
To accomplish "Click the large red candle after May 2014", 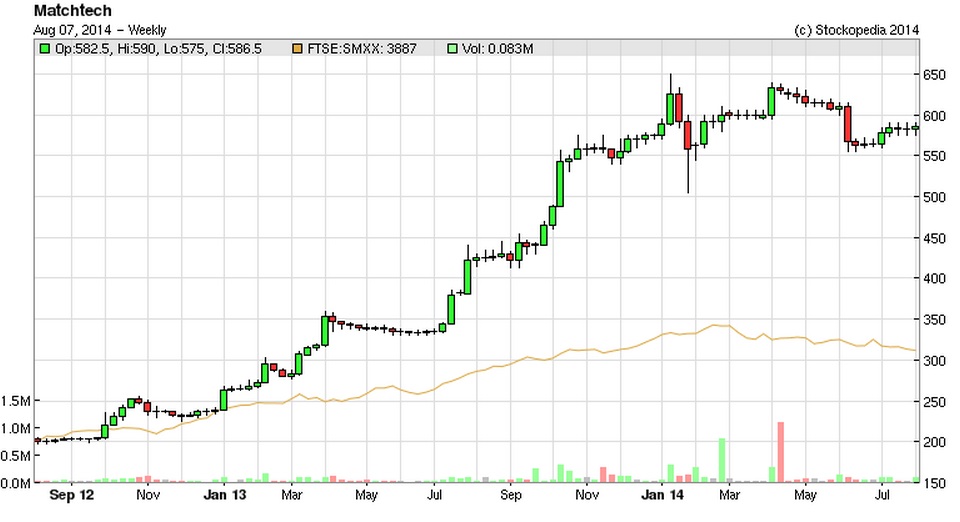I will click(x=847, y=124).
